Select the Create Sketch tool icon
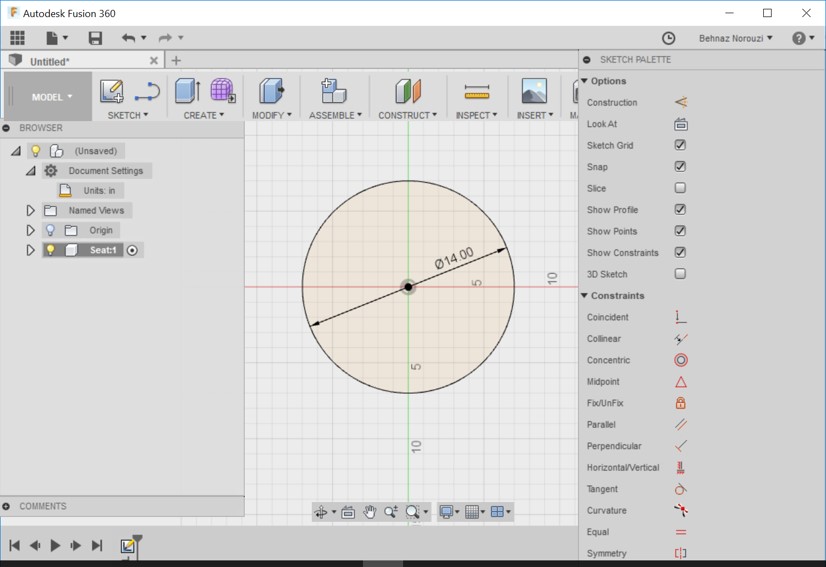 point(112,91)
